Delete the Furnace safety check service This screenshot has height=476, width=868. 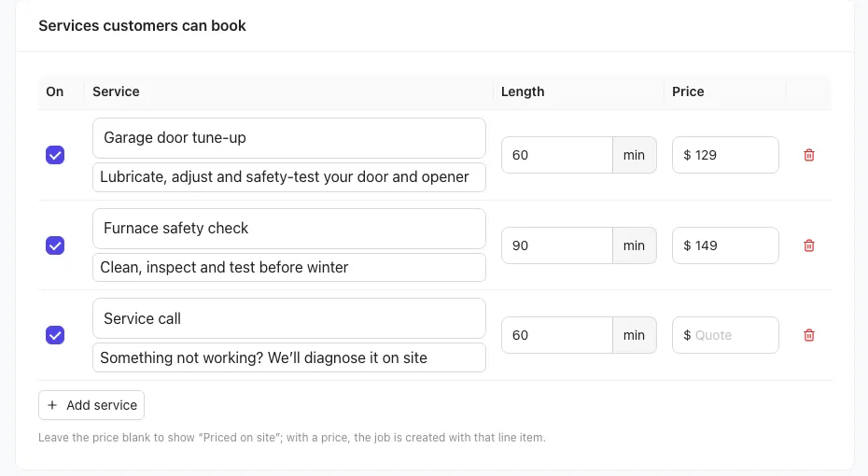click(x=809, y=245)
